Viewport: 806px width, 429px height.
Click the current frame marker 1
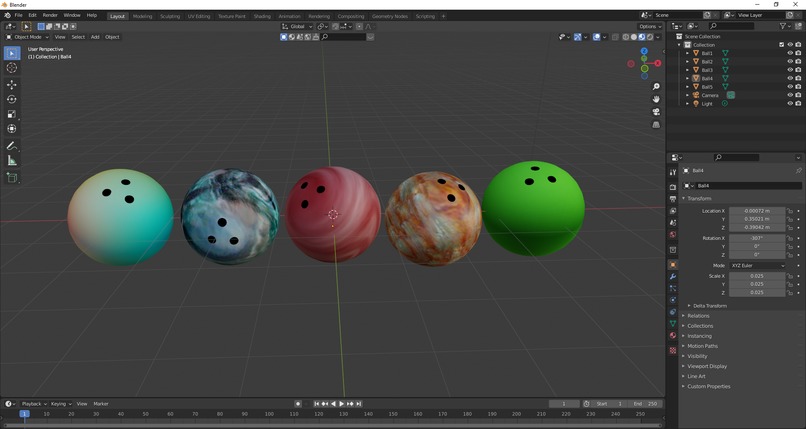tap(24, 414)
